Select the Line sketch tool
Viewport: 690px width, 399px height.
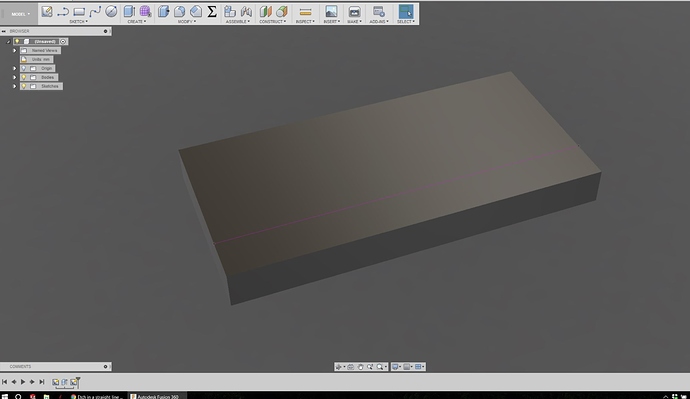(x=63, y=11)
